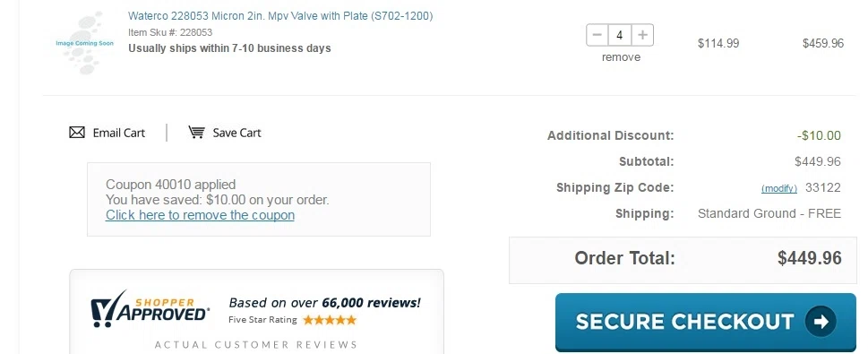Click here to remove the coupon
Image resolution: width=868 pixels, height=354 pixels.
coord(200,215)
